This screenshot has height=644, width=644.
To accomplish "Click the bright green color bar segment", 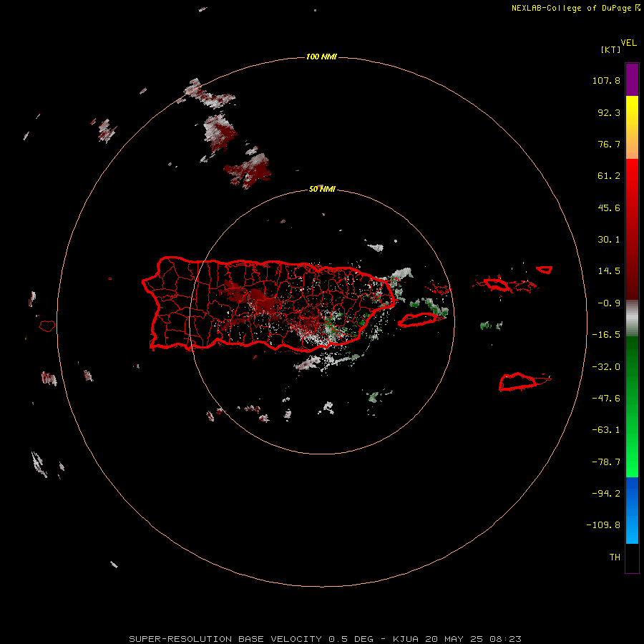I will (x=632, y=406).
